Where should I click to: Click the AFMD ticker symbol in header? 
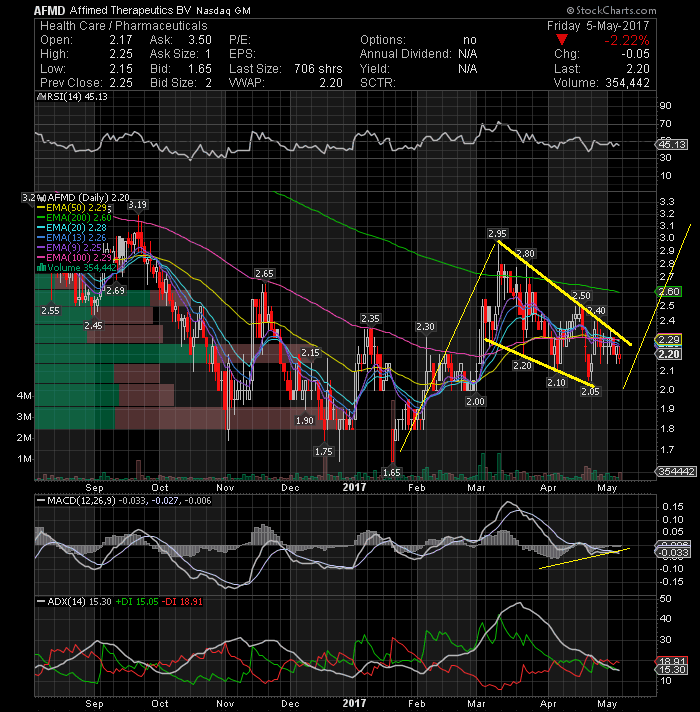[x=49, y=10]
